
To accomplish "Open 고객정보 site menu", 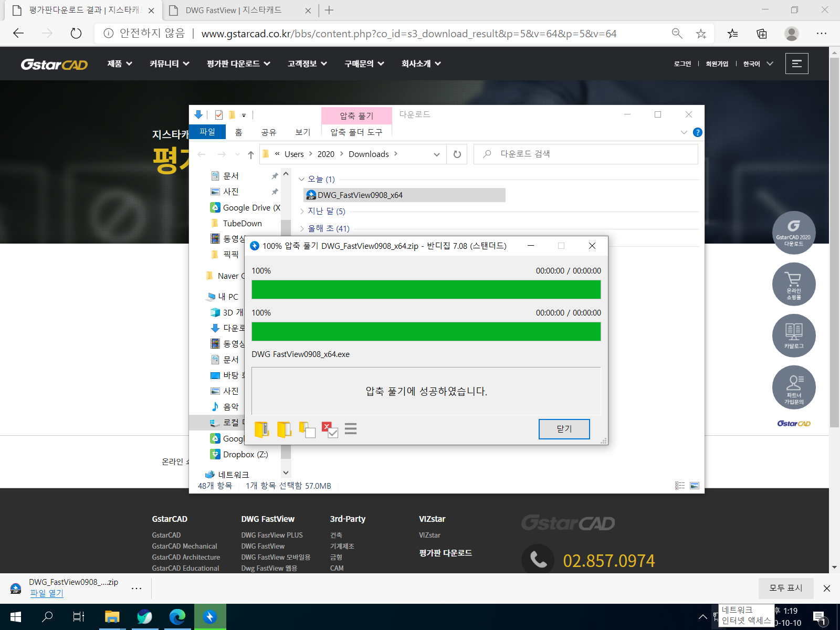I will coord(307,64).
